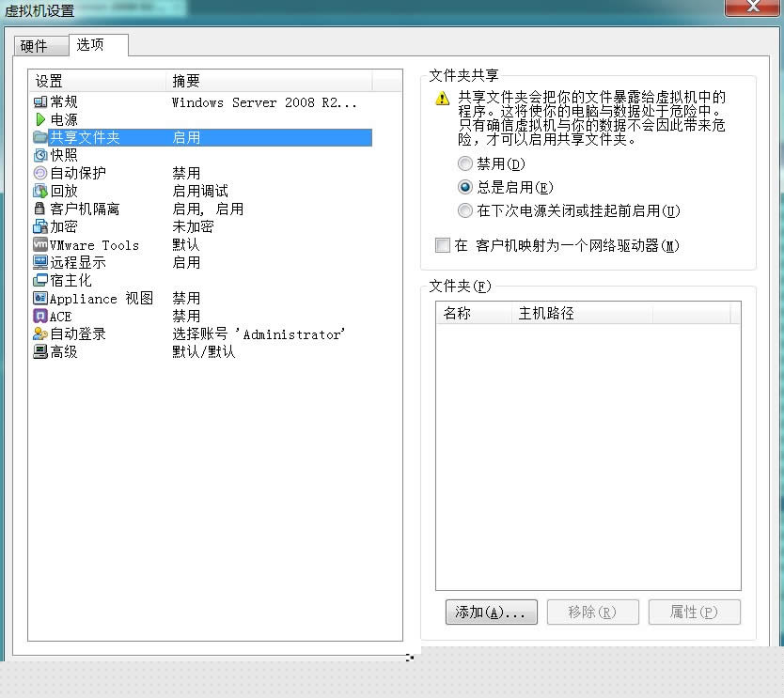The width and height of the screenshot is (784, 698).
Task: Select the 回放 replay settings icon
Action: click(42, 190)
